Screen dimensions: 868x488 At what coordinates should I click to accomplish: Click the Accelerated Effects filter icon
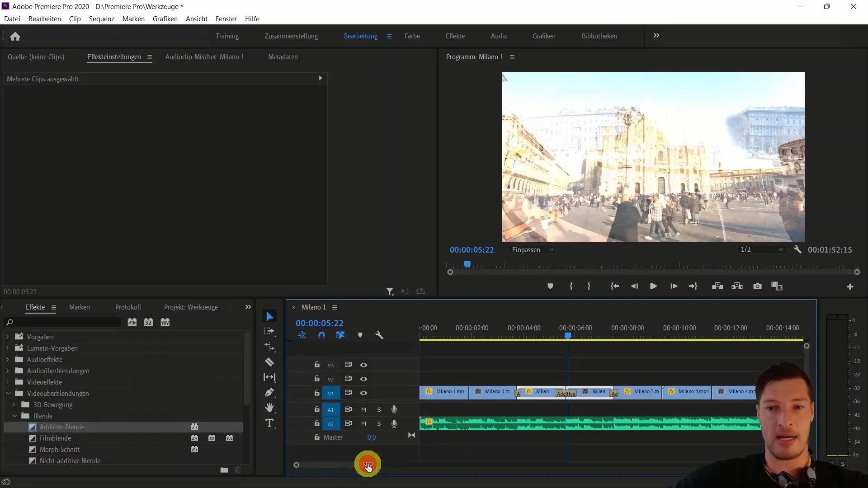[x=132, y=322]
